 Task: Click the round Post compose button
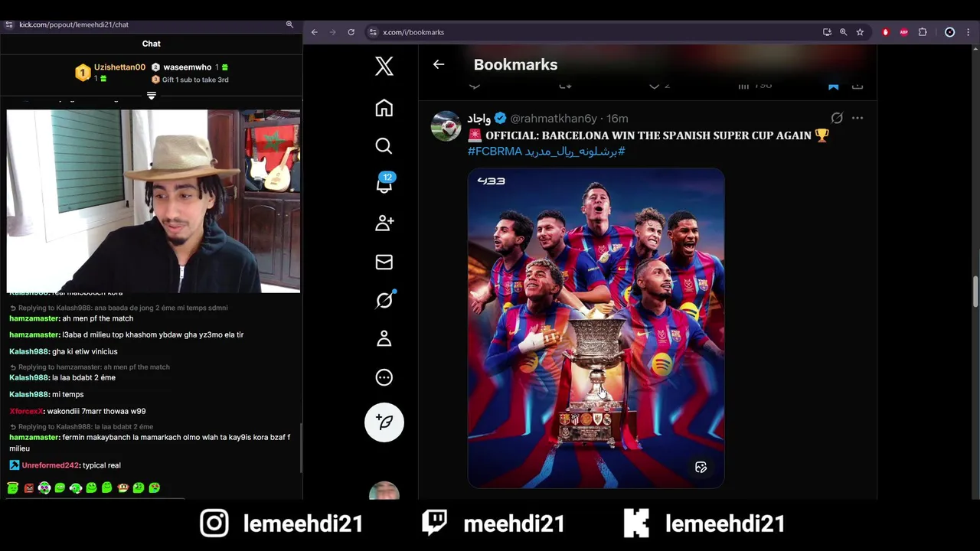click(x=384, y=422)
